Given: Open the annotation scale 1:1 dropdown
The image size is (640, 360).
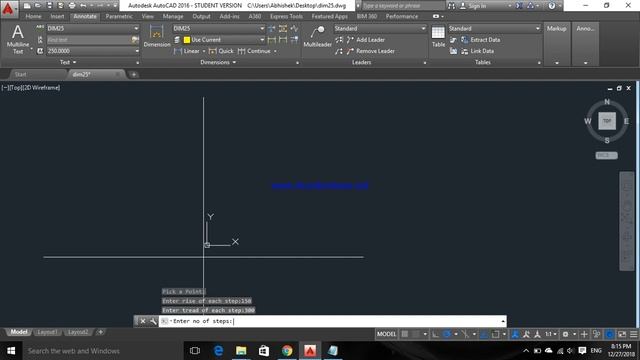Looking at the screenshot, I should click(x=551, y=334).
